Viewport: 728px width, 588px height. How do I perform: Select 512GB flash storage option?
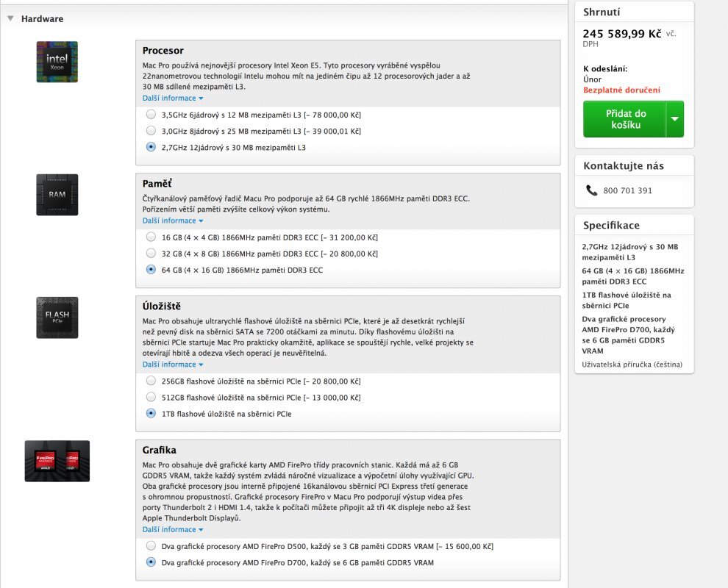point(151,398)
